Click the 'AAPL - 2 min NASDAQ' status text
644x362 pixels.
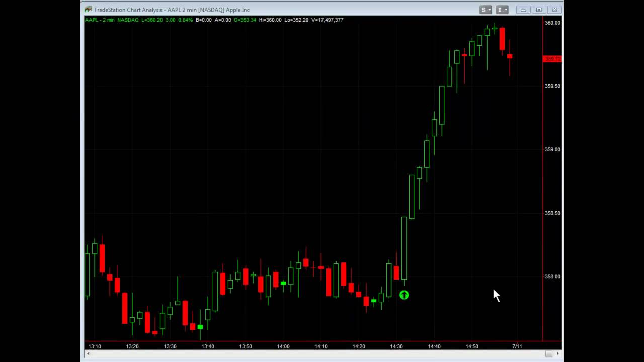click(x=112, y=20)
